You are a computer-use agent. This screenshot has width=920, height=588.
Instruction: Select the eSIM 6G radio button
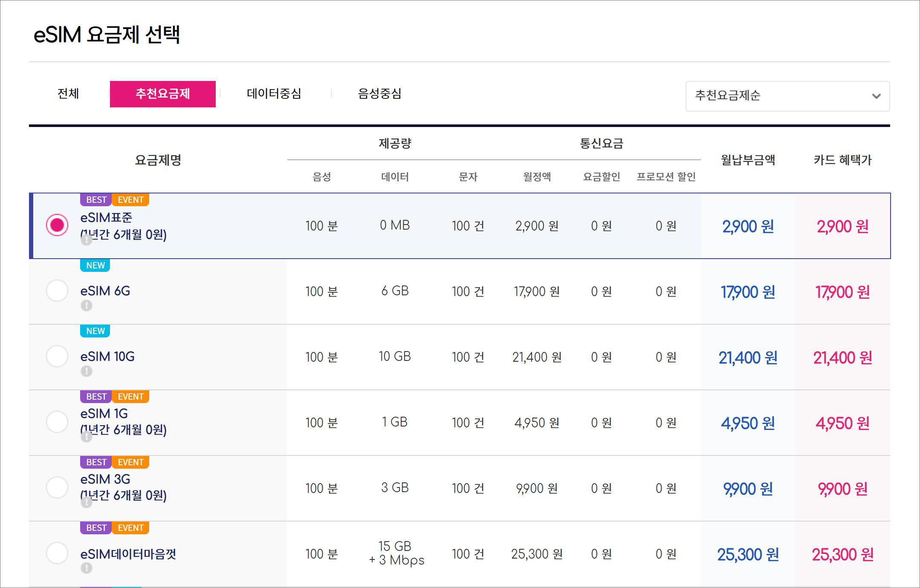pos(57,291)
